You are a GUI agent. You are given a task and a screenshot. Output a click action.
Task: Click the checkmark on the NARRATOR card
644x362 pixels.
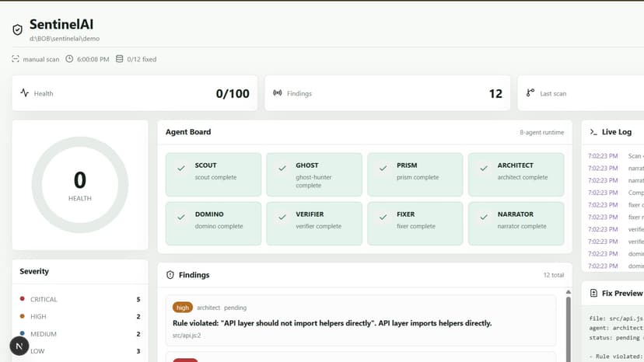[x=484, y=217]
